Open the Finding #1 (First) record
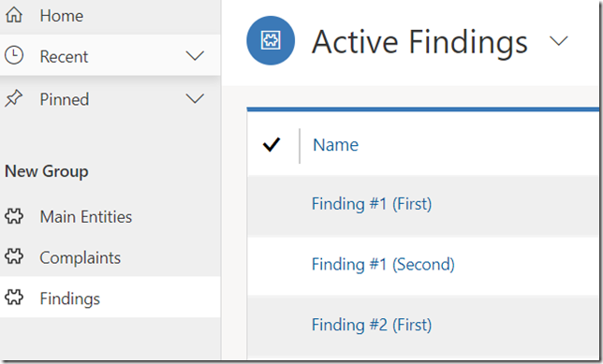 372,204
